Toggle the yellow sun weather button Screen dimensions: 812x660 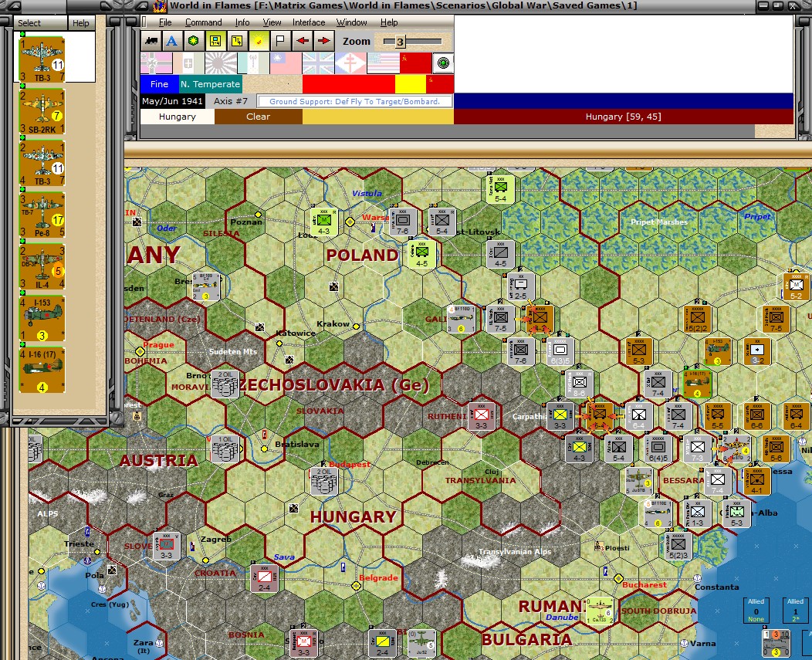pyautogui.click(x=259, y=41)
